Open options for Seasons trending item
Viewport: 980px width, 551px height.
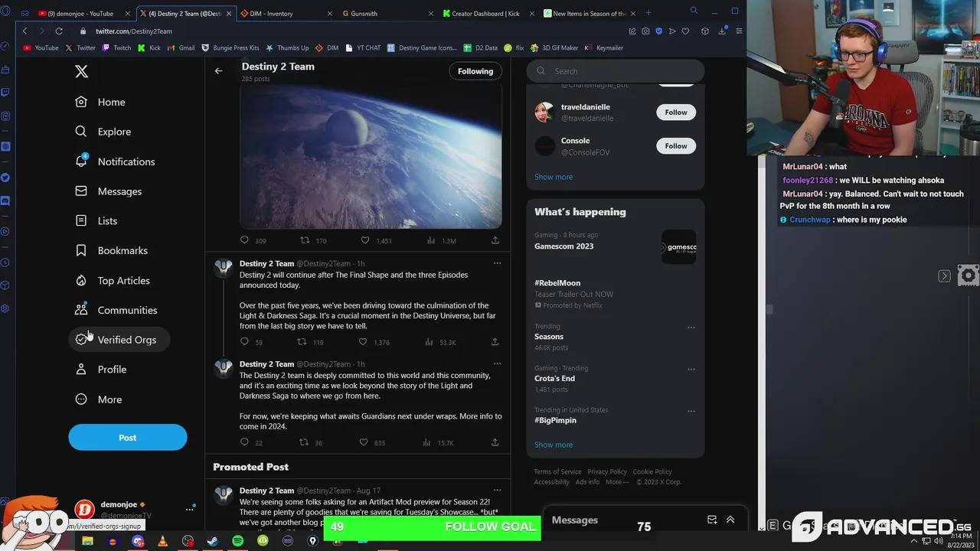coord(691,328)
